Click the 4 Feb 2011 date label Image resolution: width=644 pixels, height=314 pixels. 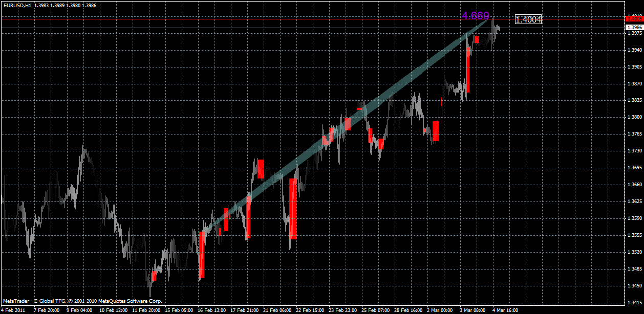pyautogui.click(x=14, y=310)
